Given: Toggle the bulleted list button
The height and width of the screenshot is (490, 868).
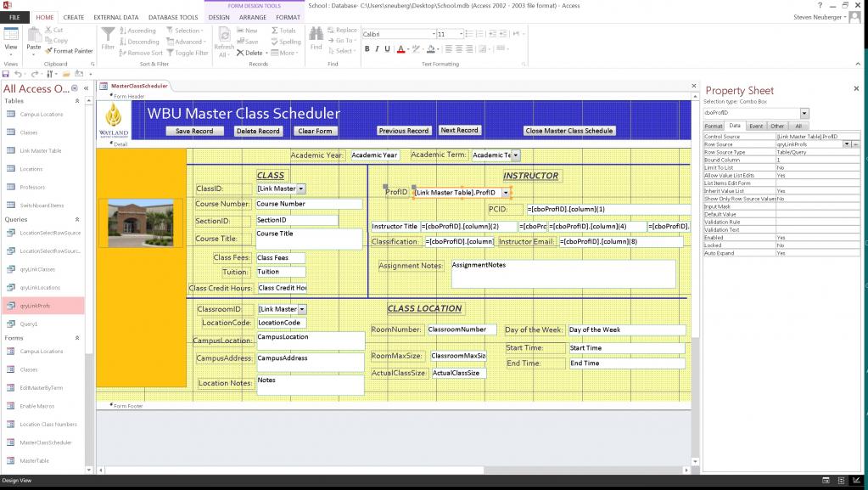Looking at the screenshot, I should [x=469, y=34].
